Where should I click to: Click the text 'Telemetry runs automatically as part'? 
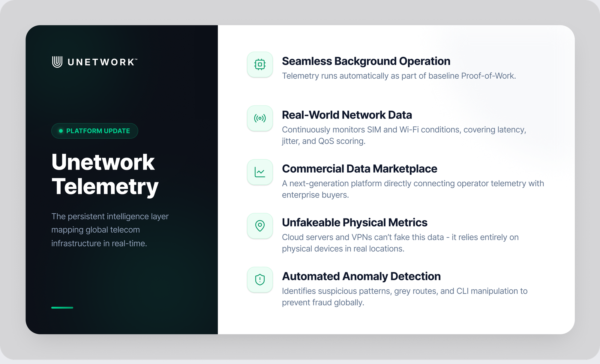pyautogui.click(x=348, y=76)
